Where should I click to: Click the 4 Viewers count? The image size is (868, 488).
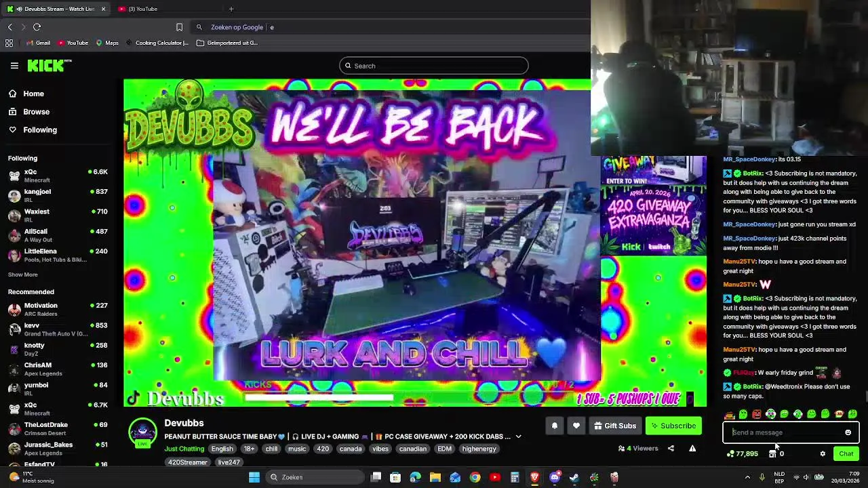click(638, 448)
